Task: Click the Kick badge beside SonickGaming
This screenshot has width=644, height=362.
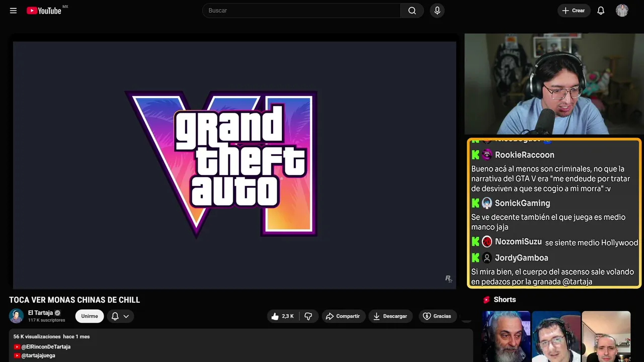Action: pyautogui.click(x=475, y=203)
